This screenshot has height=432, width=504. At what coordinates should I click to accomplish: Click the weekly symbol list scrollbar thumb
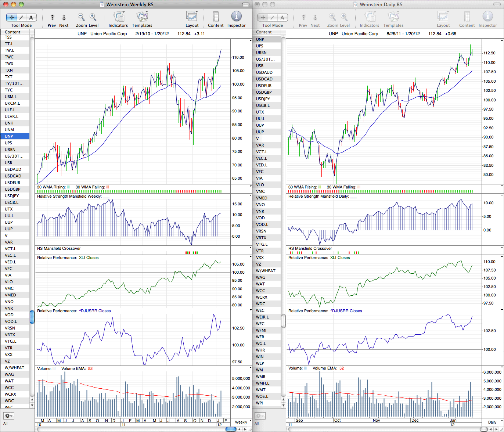click(x=32, y=317)
